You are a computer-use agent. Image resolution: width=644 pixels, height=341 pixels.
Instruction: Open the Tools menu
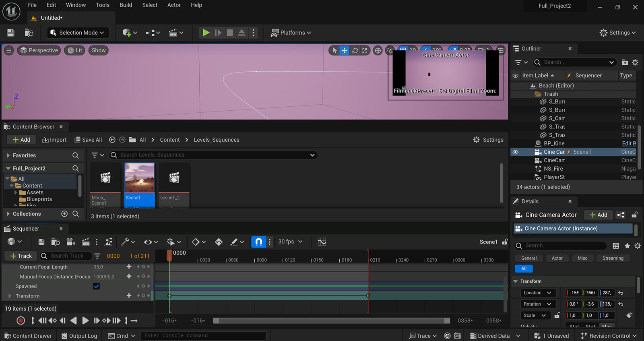pyautogui.click(x=102, y=5)
